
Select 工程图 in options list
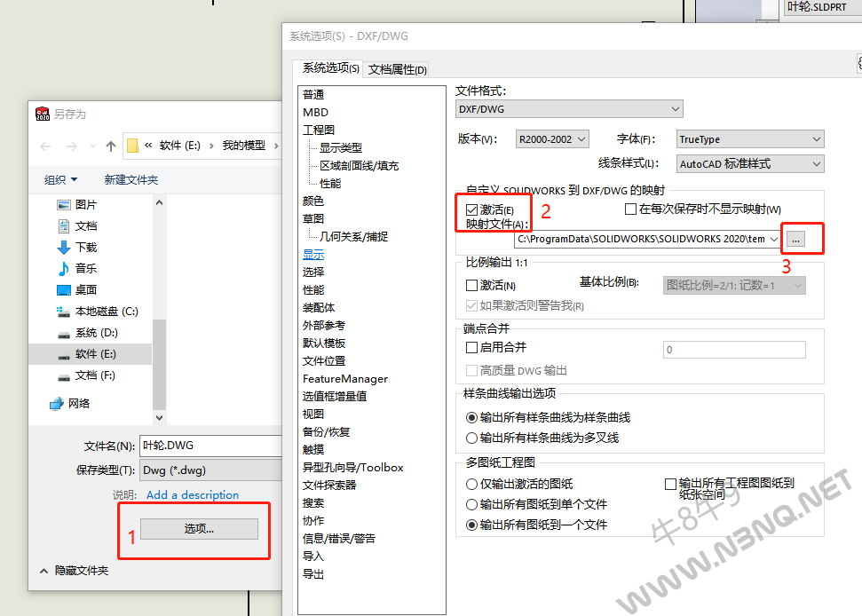pyautogui.click(x=319, y=130)
